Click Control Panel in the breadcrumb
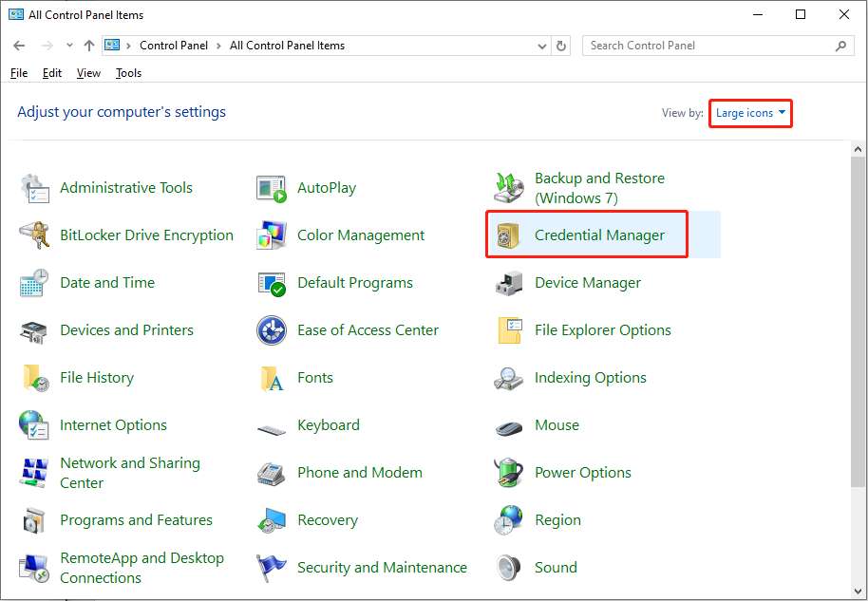 (x=174, y=45)
